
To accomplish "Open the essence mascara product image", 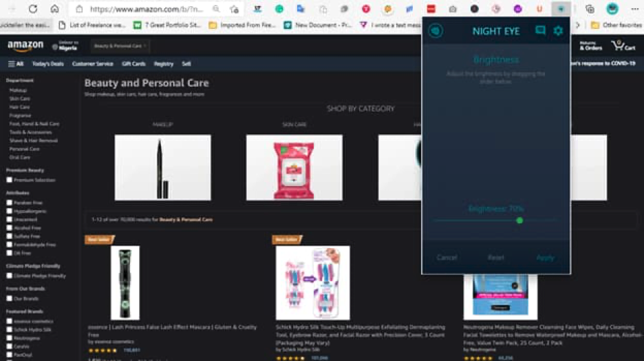I will (x=125, y=283).
